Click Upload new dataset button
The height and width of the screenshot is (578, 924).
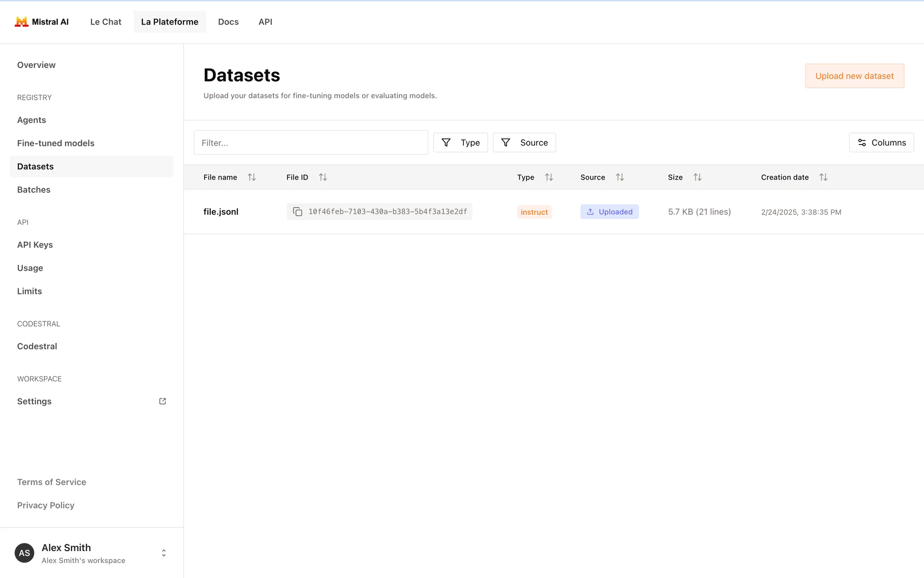pyautogui.click(x=854, y=76)
